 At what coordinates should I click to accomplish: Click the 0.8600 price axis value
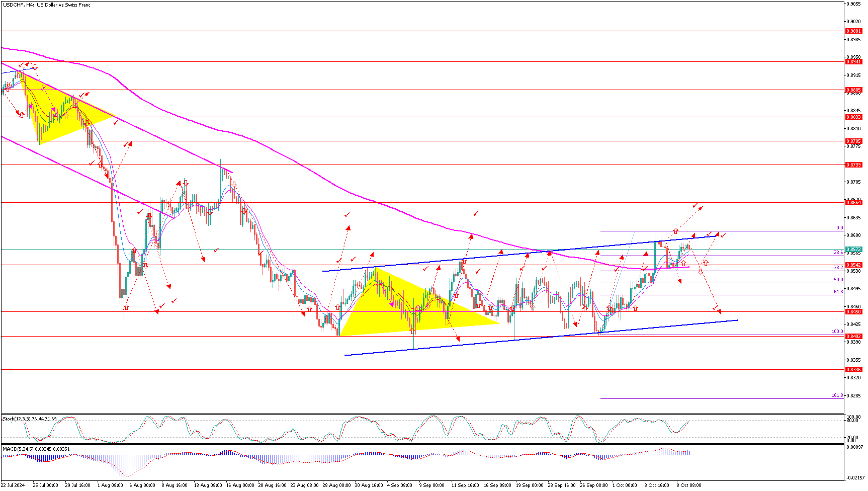[x=853, y=235]
